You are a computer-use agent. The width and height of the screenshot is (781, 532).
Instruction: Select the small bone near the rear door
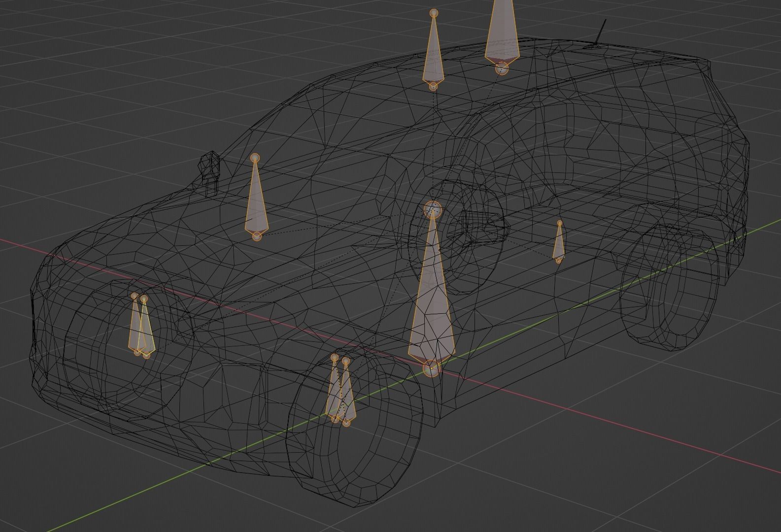(559, 243)
